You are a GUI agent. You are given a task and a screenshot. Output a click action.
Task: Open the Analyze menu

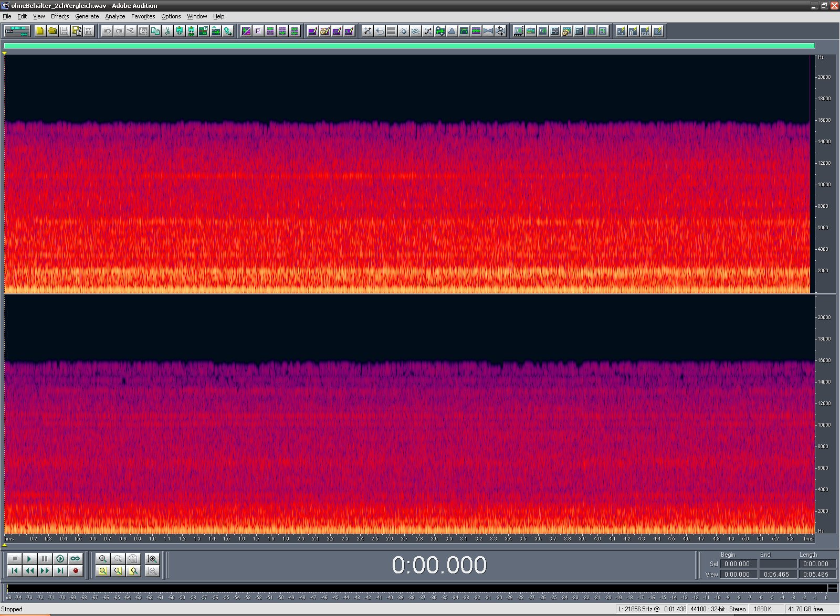click(115, 16)
